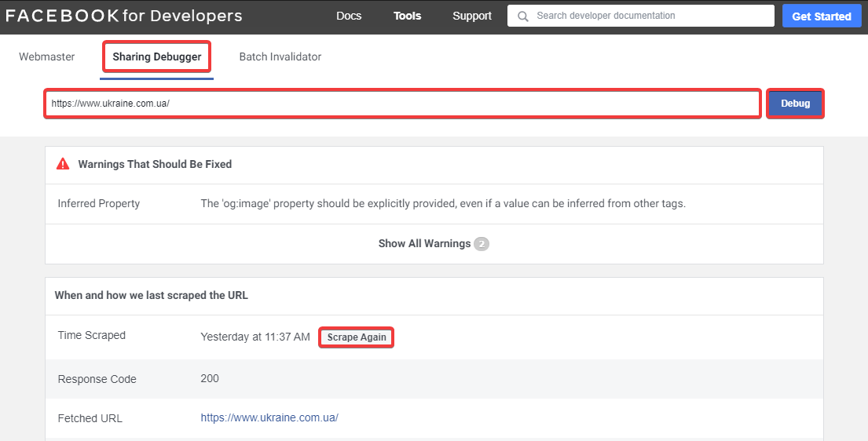868x441 pixels.
Task: Click the Response Code value 200
Action: [210, 379]
